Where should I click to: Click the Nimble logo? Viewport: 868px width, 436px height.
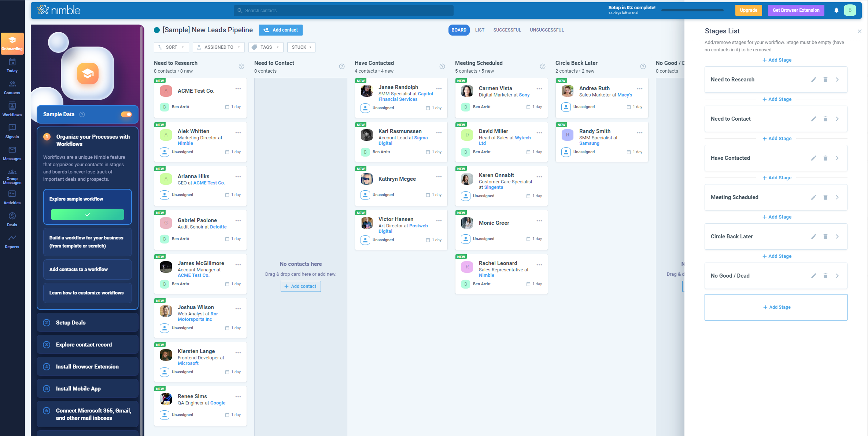[59, 10]
